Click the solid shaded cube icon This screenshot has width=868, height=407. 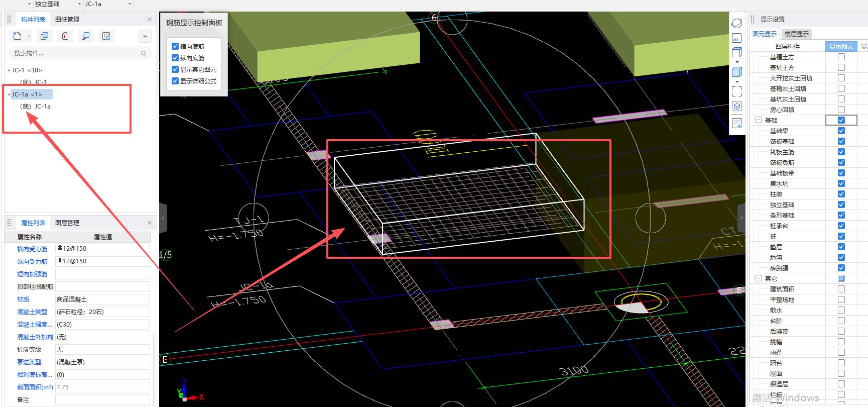click(x=736, y=72)
